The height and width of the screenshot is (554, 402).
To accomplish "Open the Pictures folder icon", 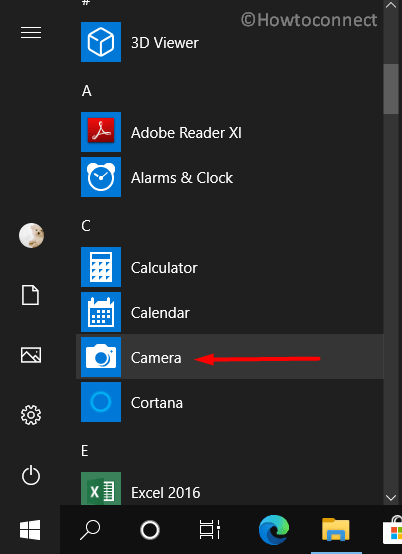I will click(x=31, y=355).
